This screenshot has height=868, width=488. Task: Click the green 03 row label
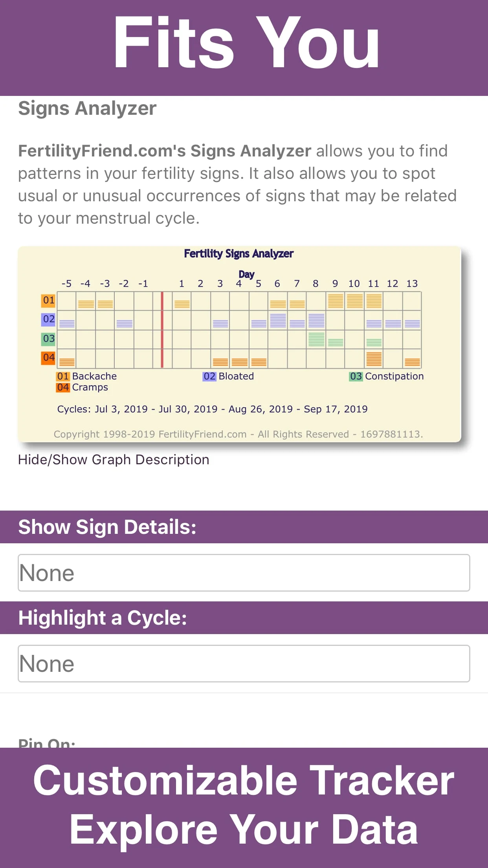(x=48, y=338)
